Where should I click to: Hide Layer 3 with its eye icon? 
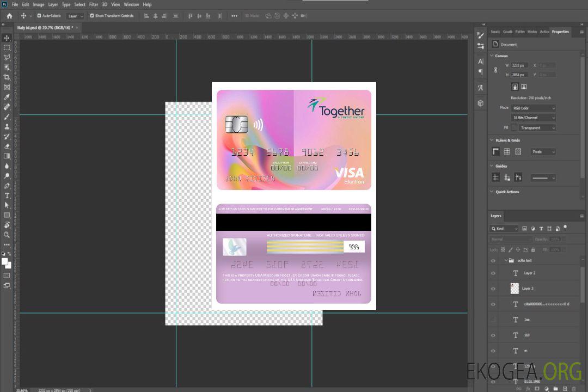(493, 289)
